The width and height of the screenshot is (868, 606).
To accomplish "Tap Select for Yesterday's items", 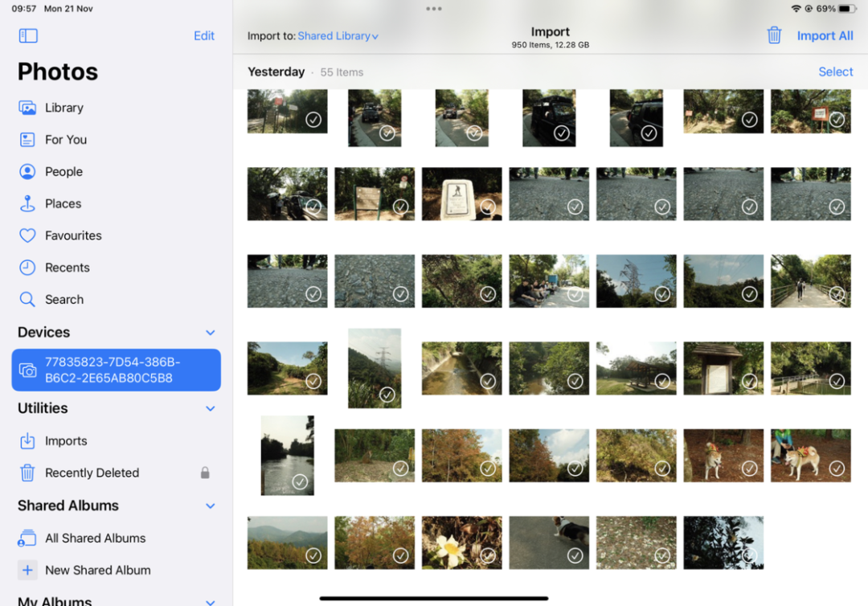I will 835,72.
